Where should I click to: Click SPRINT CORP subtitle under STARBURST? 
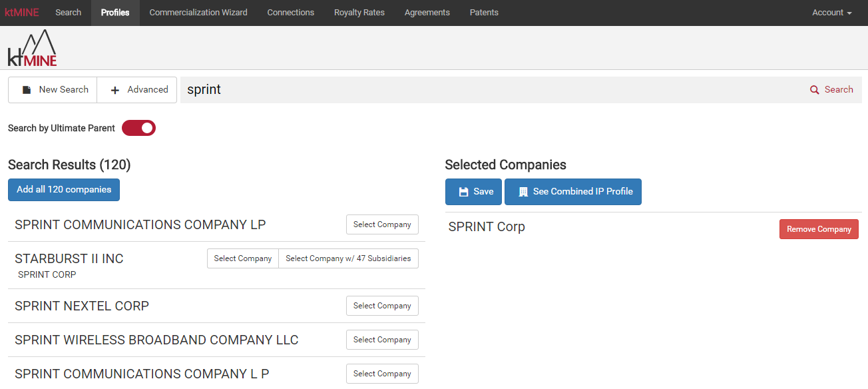click(47, 274)
